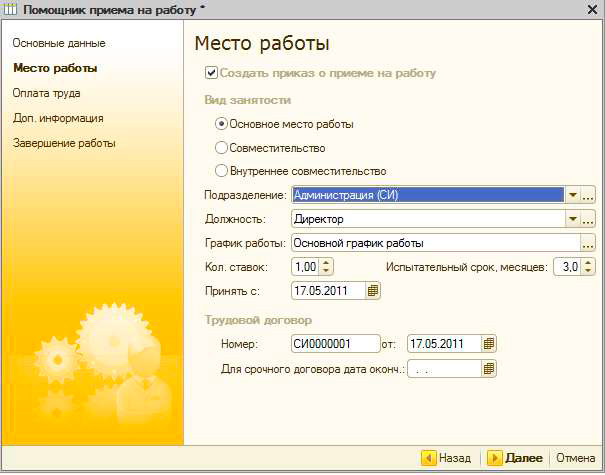Open calendar for contract от date
The image size is (605, 475).
[489, 344]
